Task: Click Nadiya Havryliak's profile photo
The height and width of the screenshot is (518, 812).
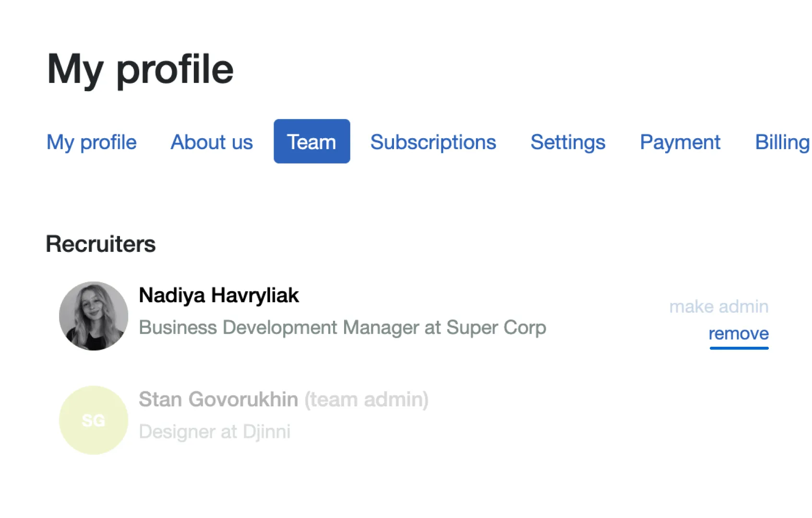Action: [x=94, y=316]
